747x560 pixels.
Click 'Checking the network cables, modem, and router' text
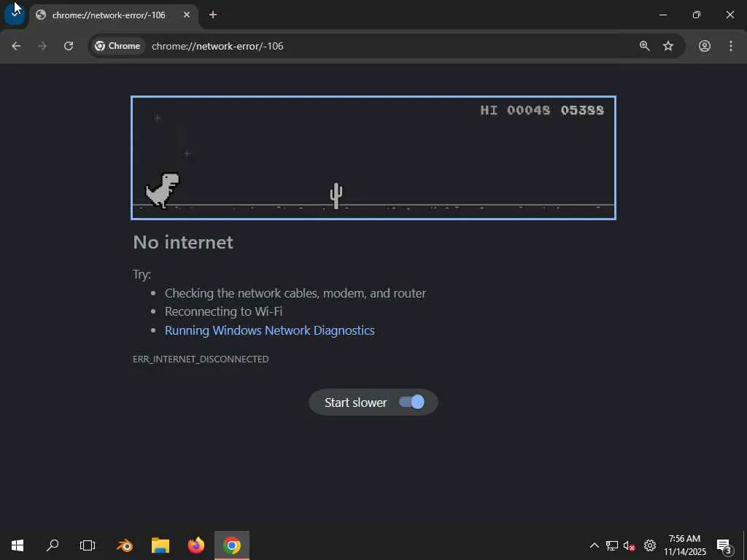click(x=295, y=293)
